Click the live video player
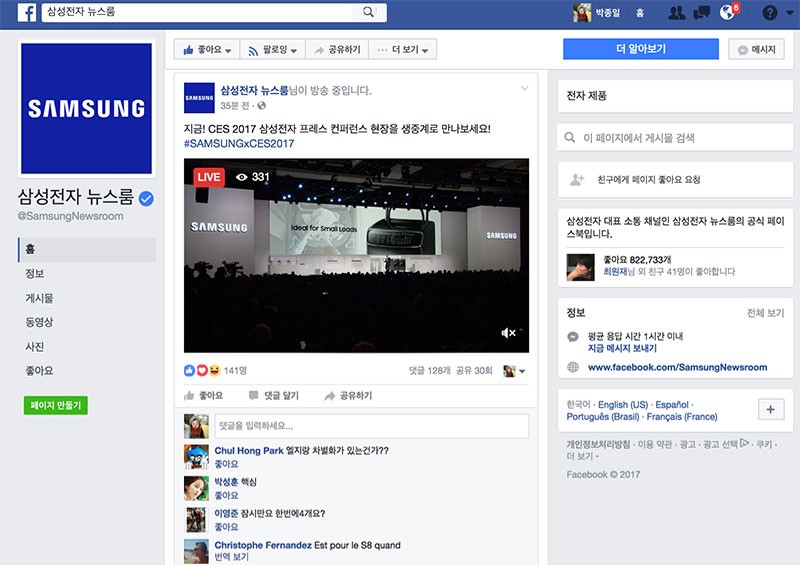Viewport: 800px width, 565px height. [356, 255]
